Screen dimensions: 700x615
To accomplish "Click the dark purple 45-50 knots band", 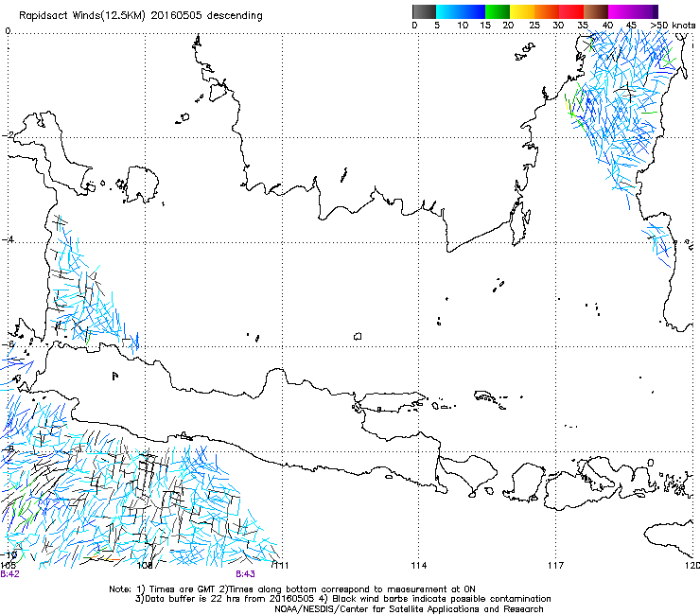I will coord(645,11).
